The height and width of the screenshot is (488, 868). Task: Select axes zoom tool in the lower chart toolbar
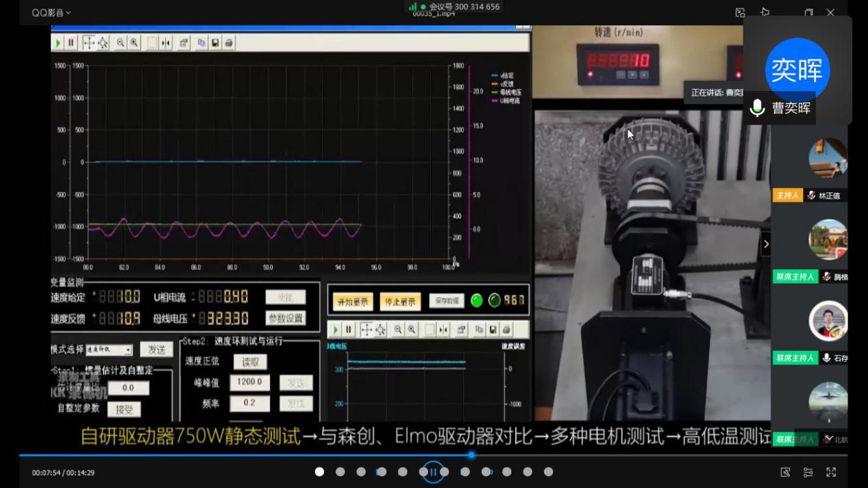coord(380,330)
